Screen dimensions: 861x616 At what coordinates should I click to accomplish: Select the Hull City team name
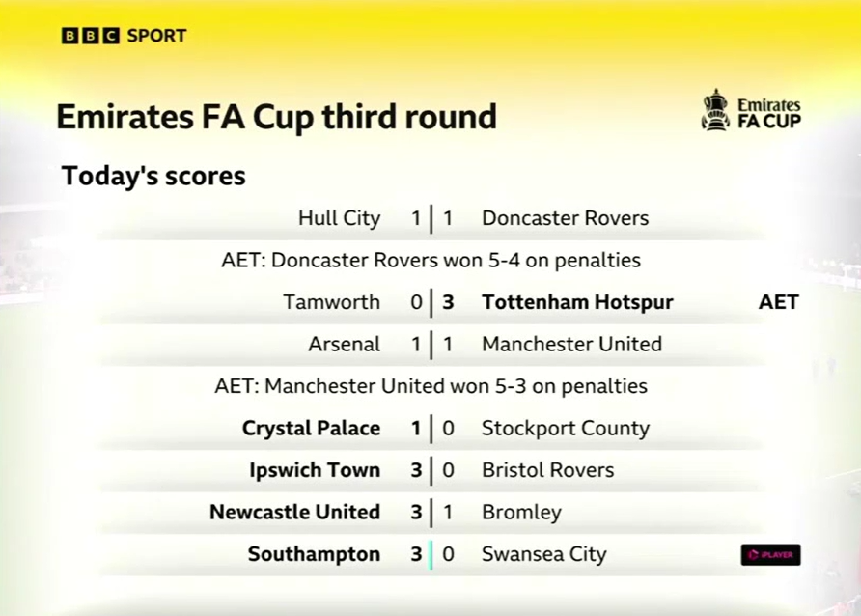coord(340,218)
